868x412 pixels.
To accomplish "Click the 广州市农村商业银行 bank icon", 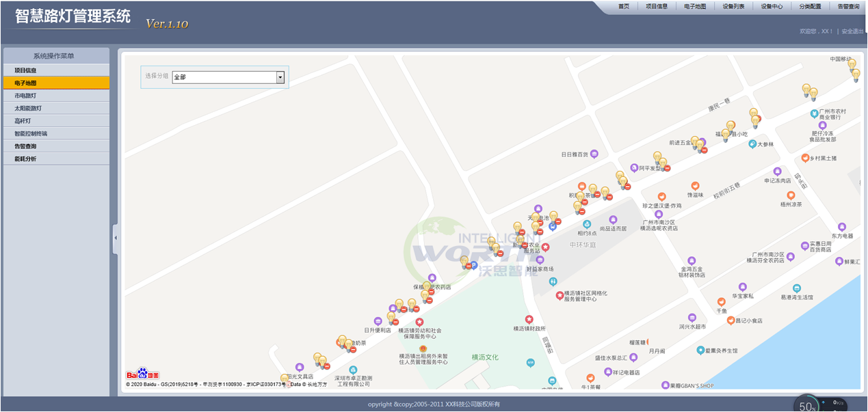I will (814, 113).
